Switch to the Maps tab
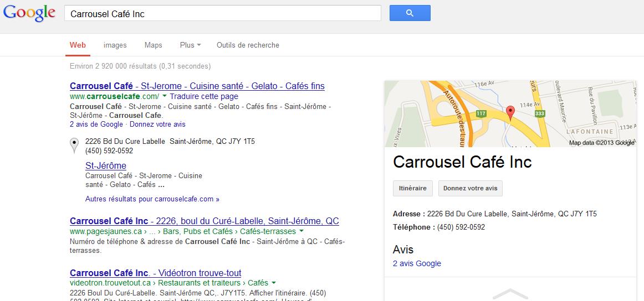Image resolution: width=644 pixels, height=301 pixels. pos(153,45)
